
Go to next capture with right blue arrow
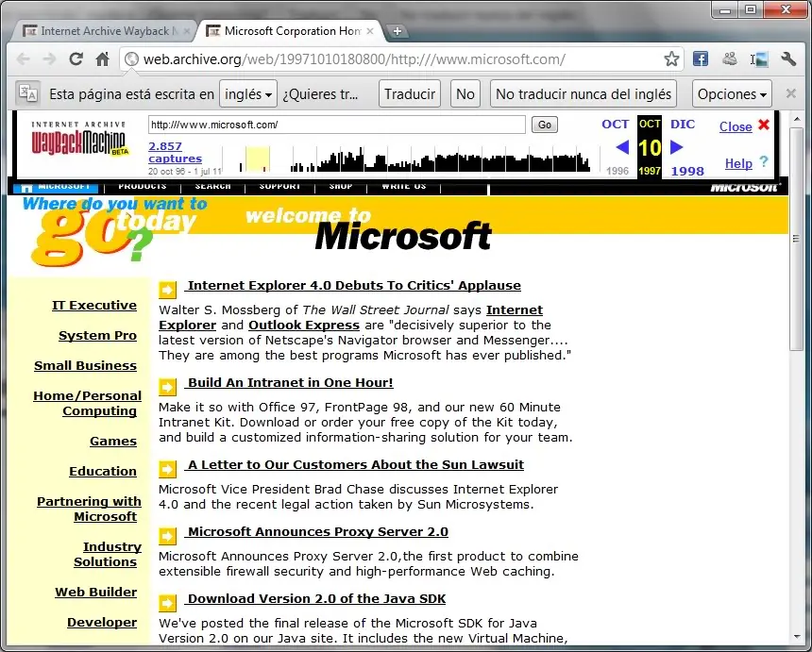(x=676, y=147)
